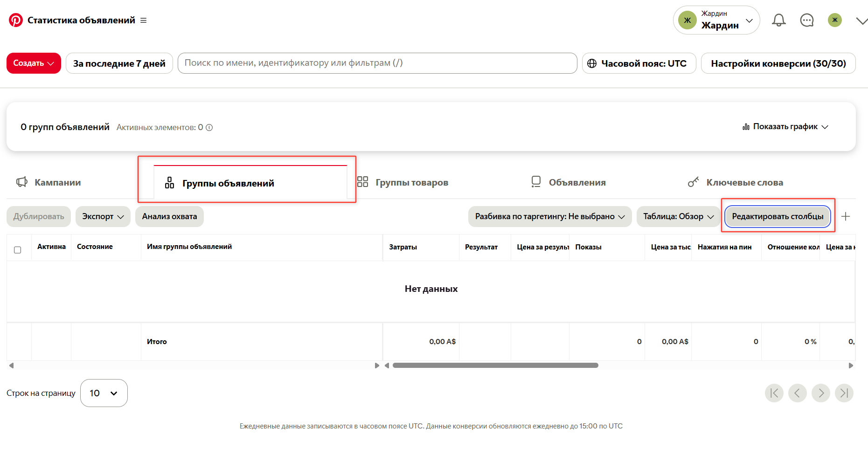Open the notifications bell
This screenshot has height=449, width=868.
[778, 20]
